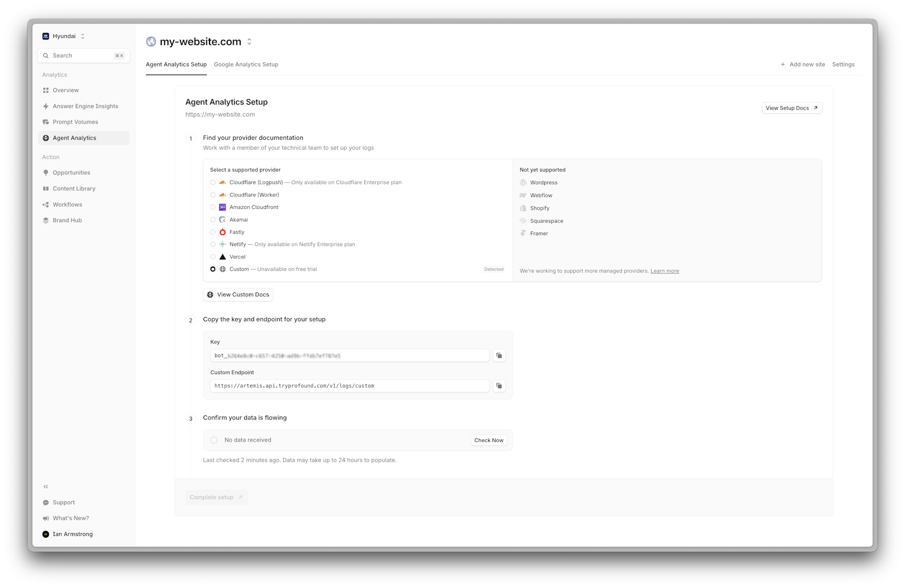The image size is (905, 588).
Task: Open the View Setup Docs page
Action: click(791, 108)
